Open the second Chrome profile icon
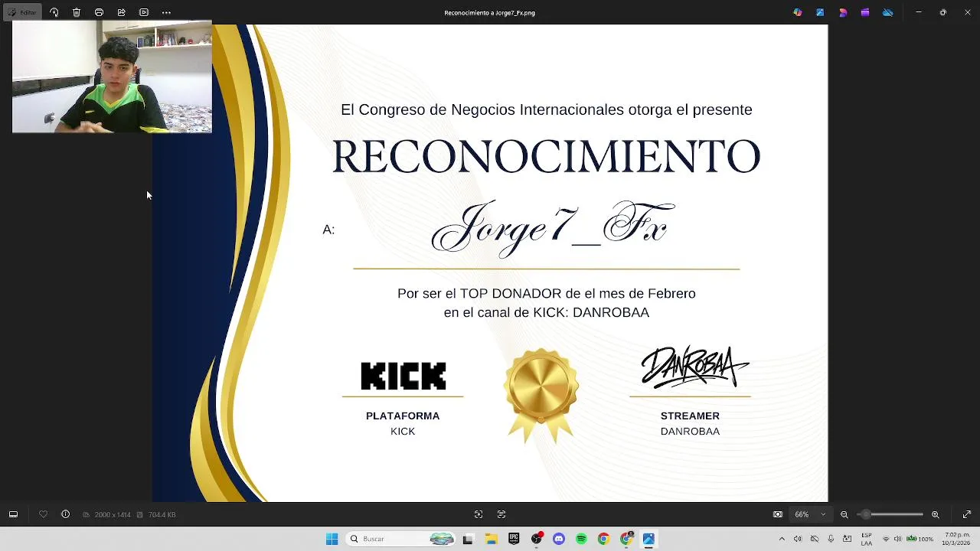This screenshot has width=980, height=551. click(x=626, y=539)
